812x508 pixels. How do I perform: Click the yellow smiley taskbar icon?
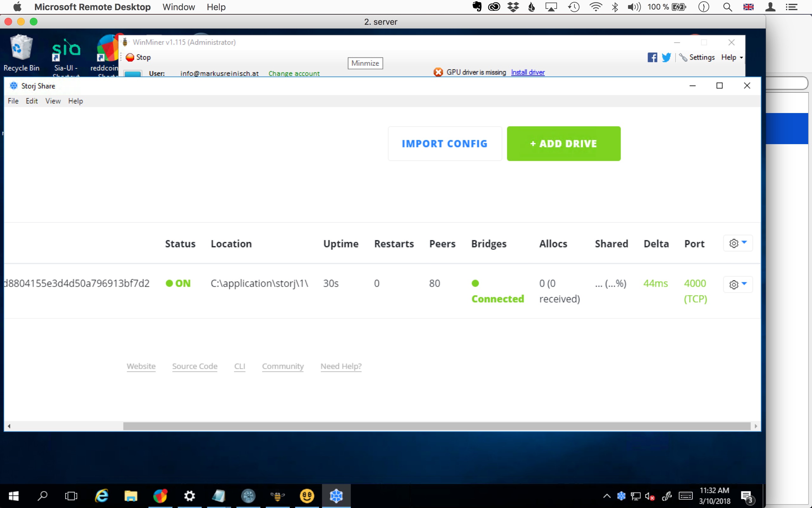tap(307, 496)
